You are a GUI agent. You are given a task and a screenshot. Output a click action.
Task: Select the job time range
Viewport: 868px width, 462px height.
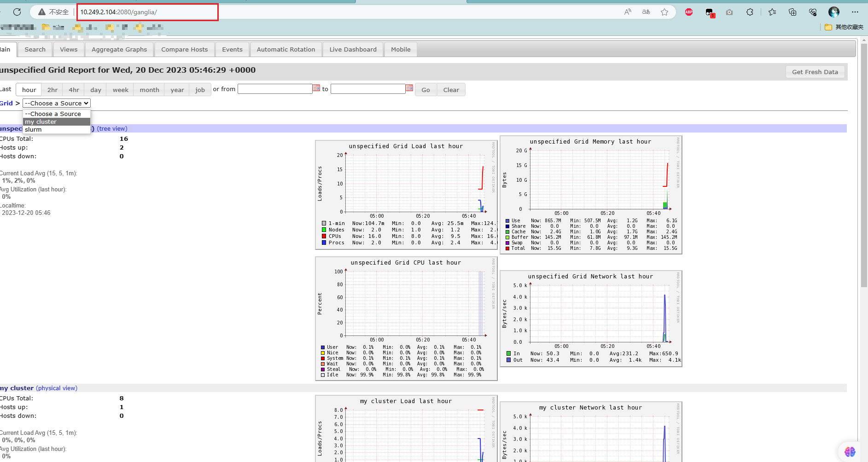[200, 90]
